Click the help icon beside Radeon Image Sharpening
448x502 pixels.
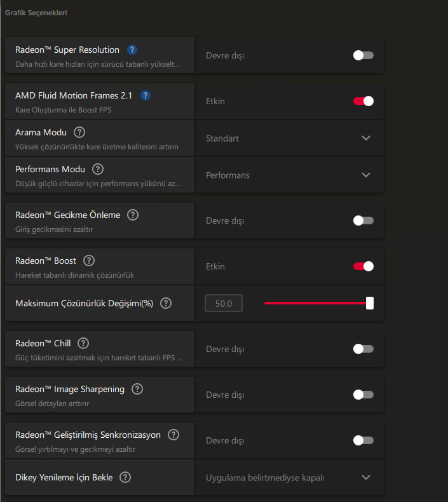[137, 389]
